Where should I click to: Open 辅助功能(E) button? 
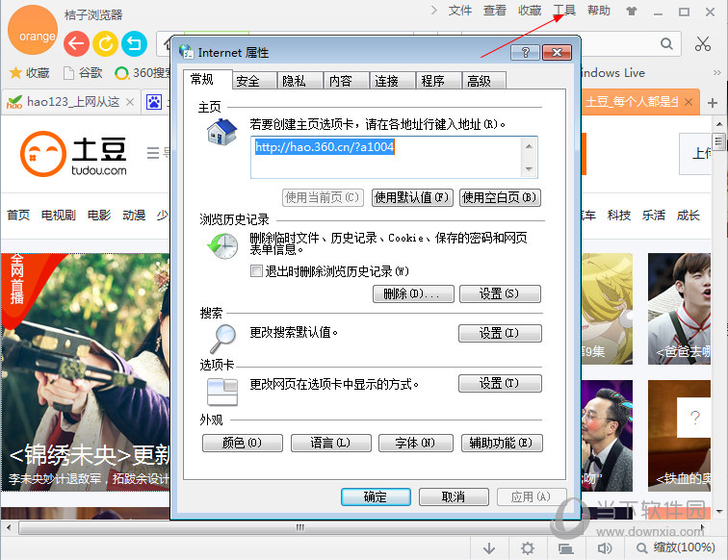pos(502,443)
